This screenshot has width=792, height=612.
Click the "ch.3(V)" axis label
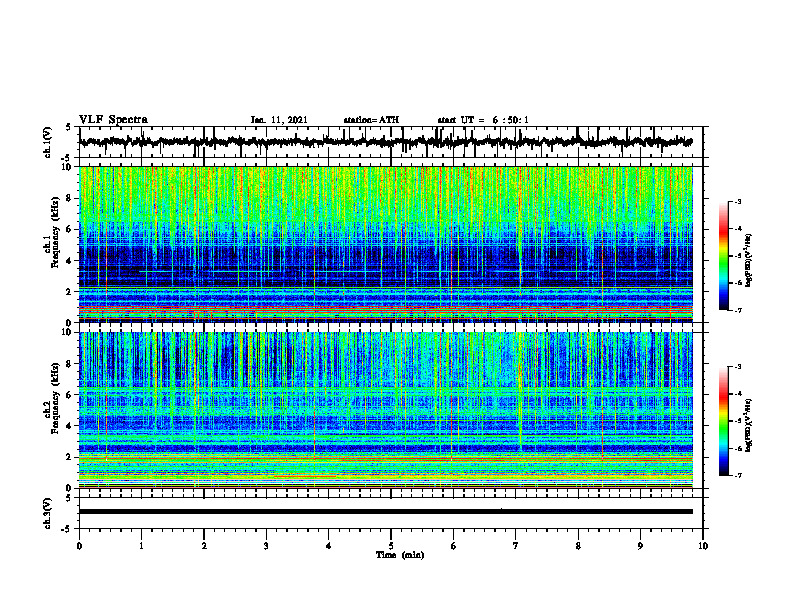pos(48,513)
